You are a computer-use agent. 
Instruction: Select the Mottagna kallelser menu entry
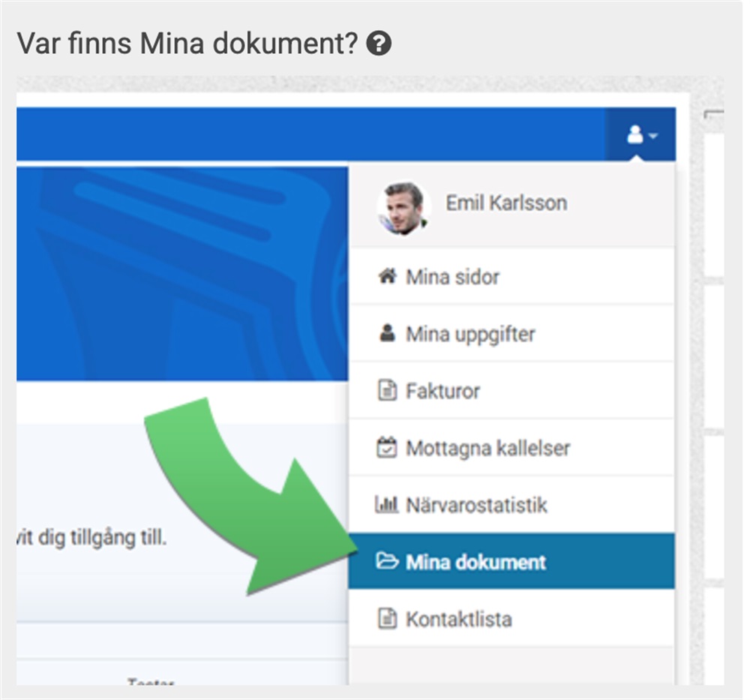(487, 448)
